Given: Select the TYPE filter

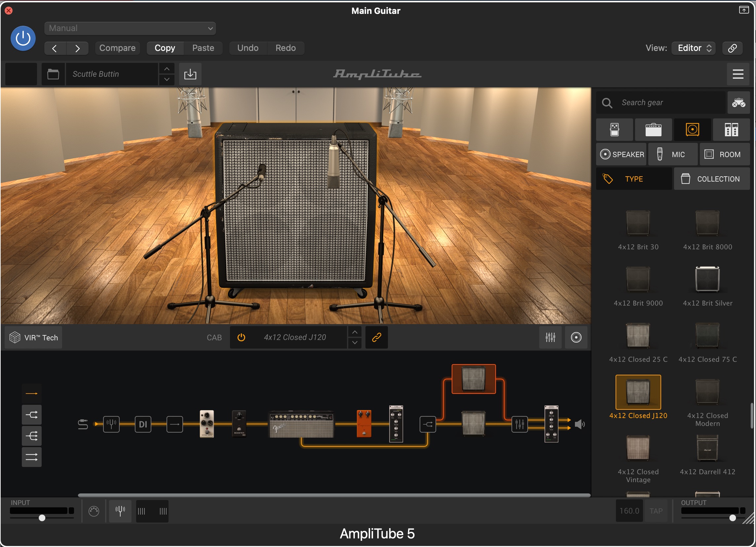Looking at the screenshot, I should tap(634, 179).
